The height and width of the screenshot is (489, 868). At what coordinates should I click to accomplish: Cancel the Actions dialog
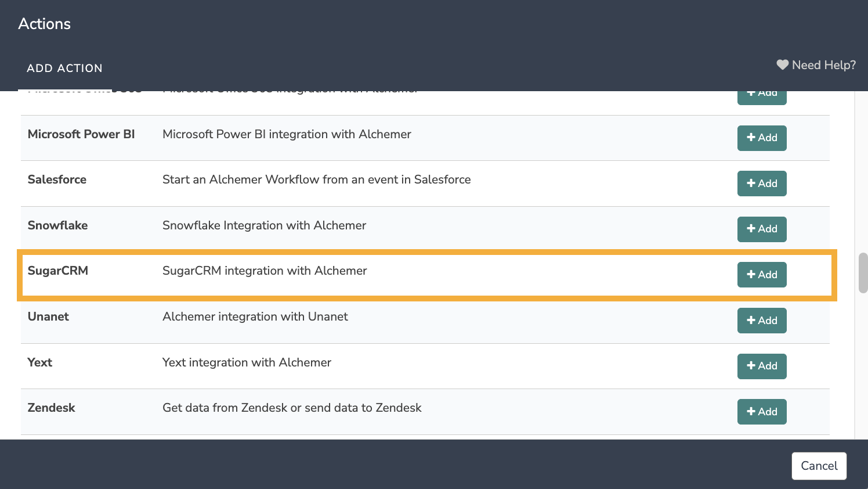coord(819,466)
